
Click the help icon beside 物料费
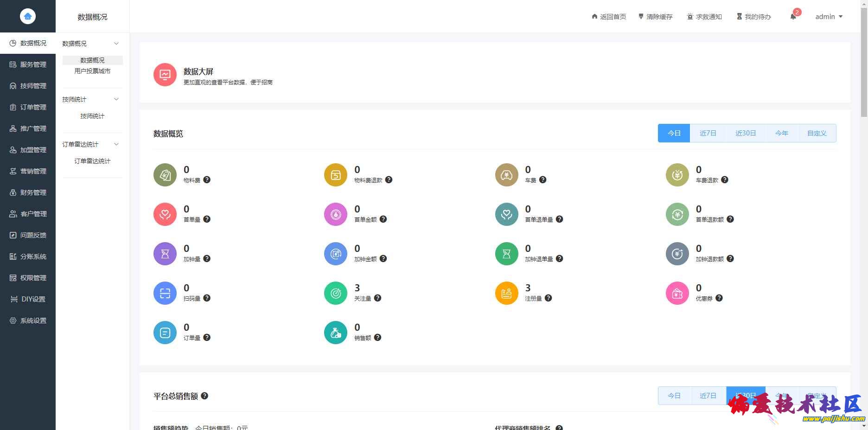click(207, 180)
